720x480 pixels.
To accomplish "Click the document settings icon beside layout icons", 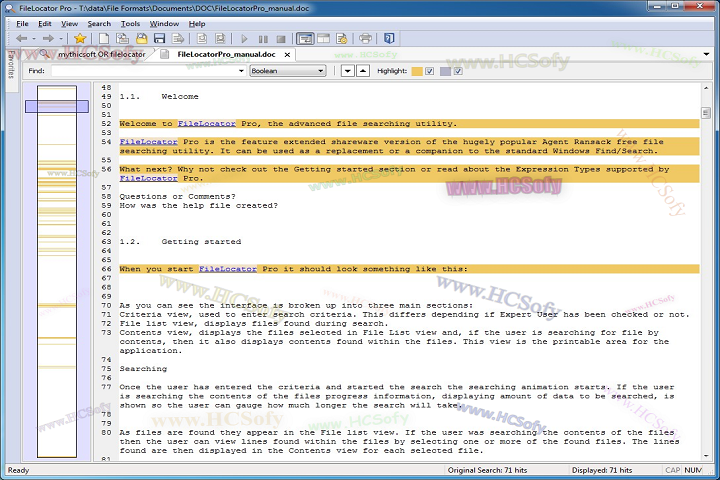I will coord(342,39).
